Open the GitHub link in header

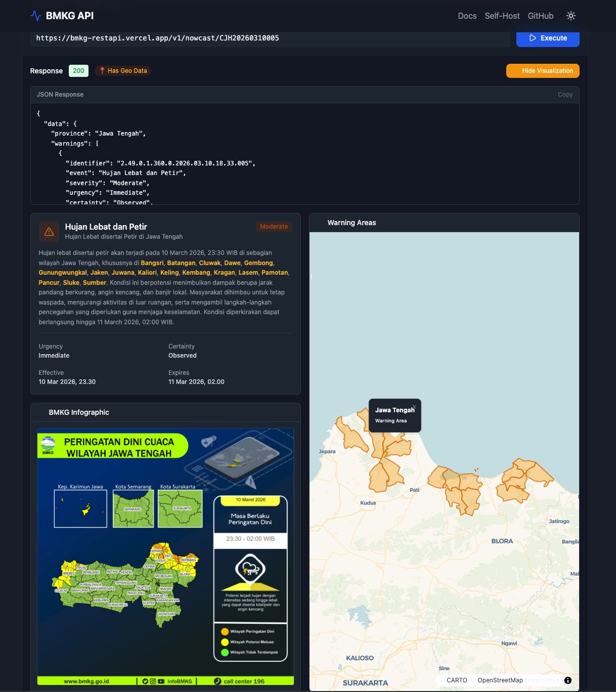pos(541,16)
